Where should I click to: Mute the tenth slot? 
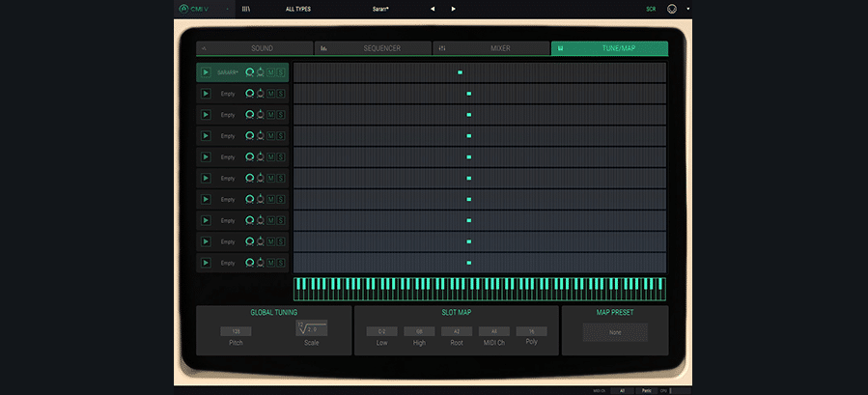click(x=270, y=263)
